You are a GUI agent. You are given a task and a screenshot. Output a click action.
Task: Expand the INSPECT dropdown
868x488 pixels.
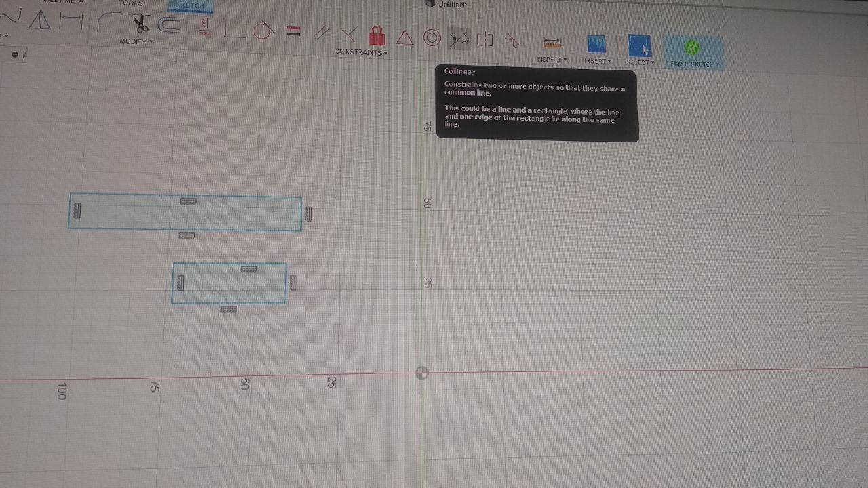pos(552,60)
